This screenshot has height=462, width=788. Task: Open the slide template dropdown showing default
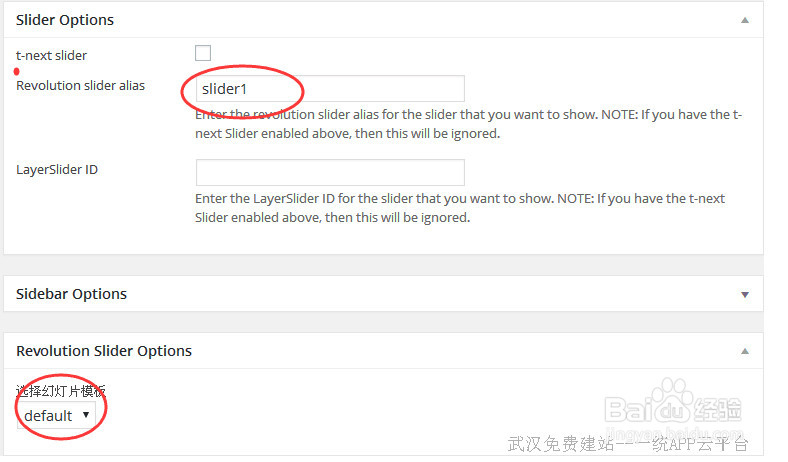(56, 416)
